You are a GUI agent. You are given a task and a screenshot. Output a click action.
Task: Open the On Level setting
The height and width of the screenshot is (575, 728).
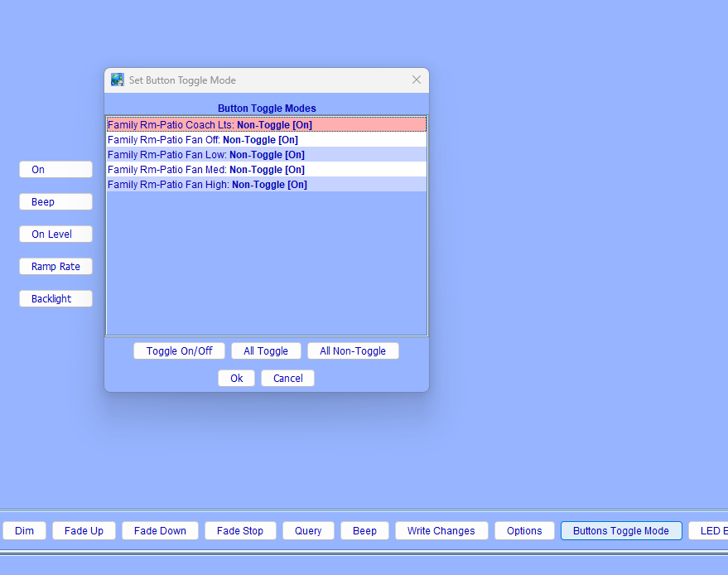[55, 234]
